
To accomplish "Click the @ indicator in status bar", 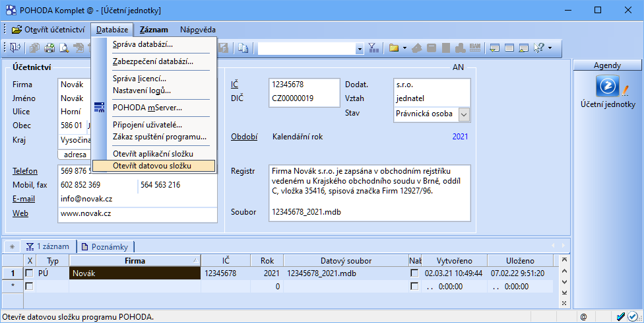I will (x=583, y=317).
